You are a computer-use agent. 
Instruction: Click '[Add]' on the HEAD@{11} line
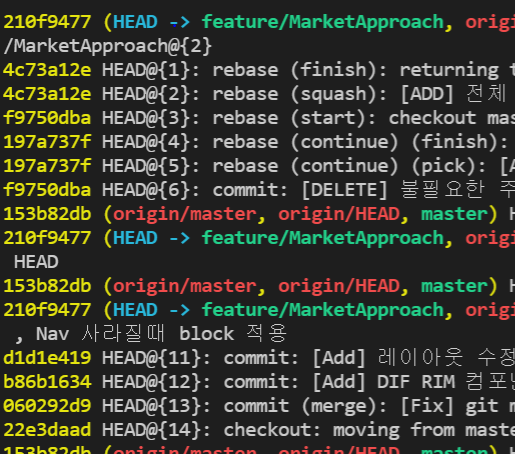tap(339, 358)
